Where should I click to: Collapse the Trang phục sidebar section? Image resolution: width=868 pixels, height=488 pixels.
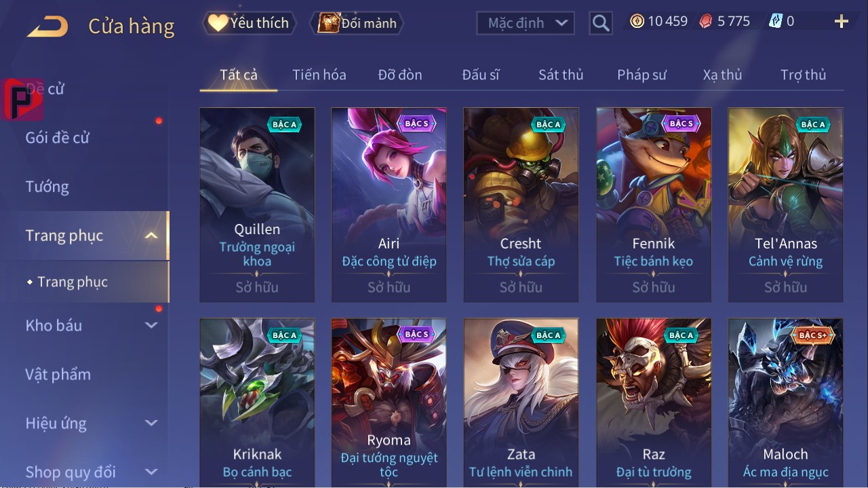coord(151,236)
